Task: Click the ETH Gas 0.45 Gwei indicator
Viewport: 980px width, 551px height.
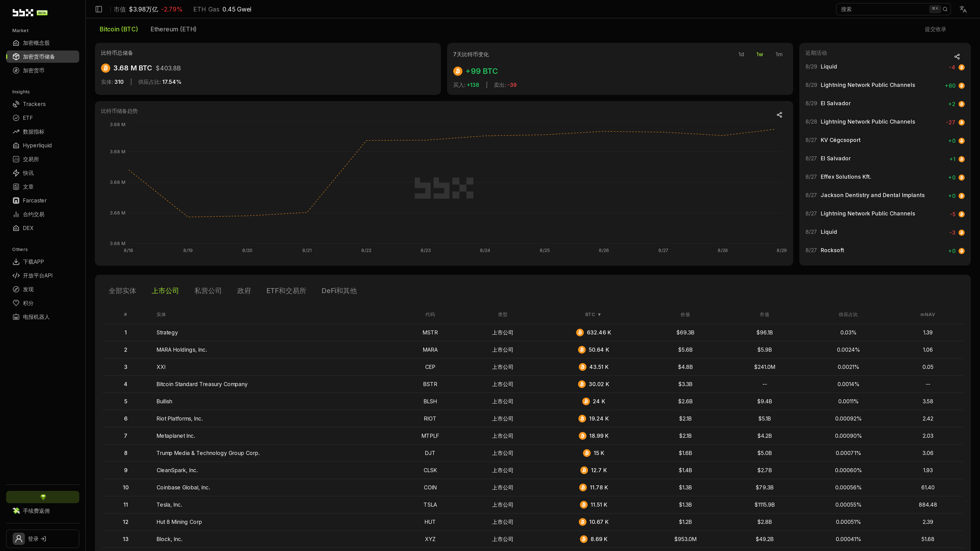Action: coord(222,9)
